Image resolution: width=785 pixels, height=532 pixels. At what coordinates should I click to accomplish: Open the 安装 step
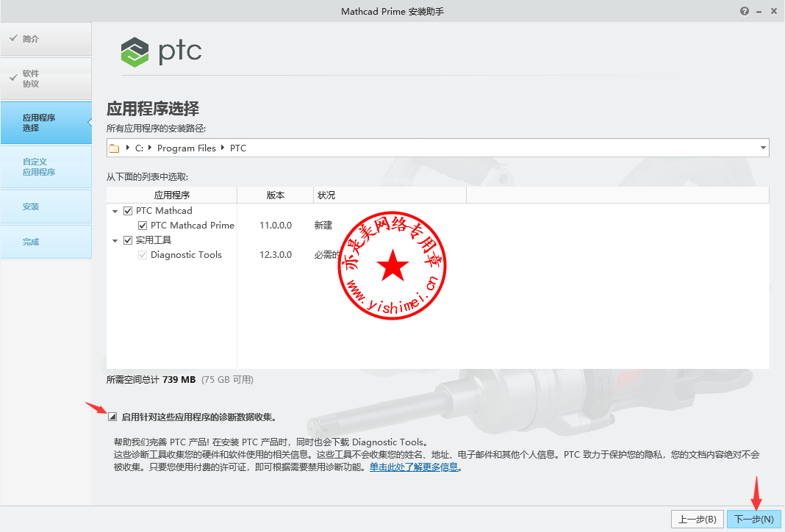pos(46,206)
